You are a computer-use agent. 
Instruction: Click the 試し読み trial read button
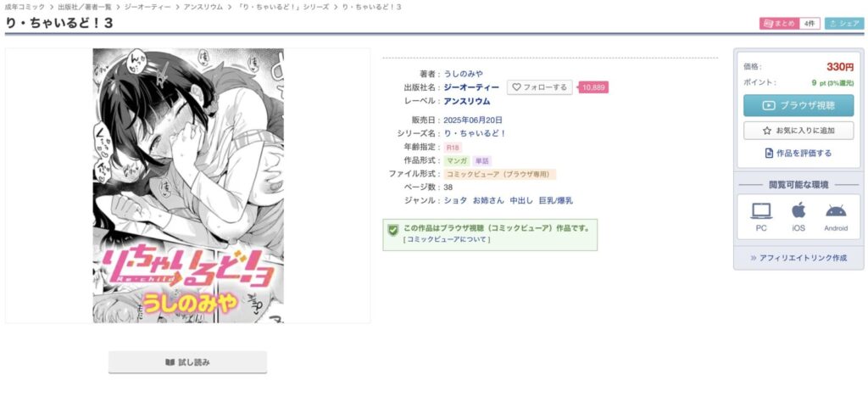click(x=187, y=362)
